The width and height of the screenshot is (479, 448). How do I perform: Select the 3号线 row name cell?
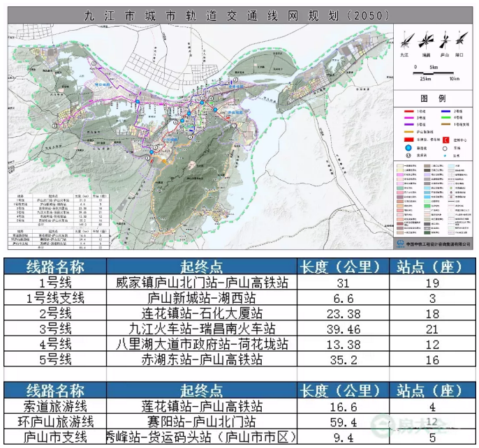55,329
